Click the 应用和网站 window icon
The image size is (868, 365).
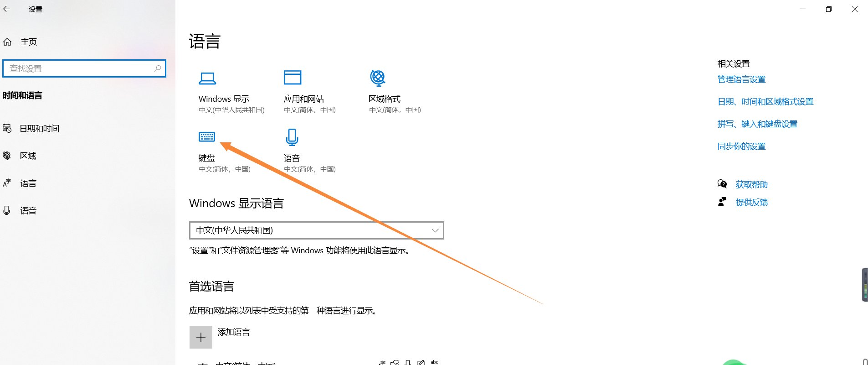tap(293, 77)
